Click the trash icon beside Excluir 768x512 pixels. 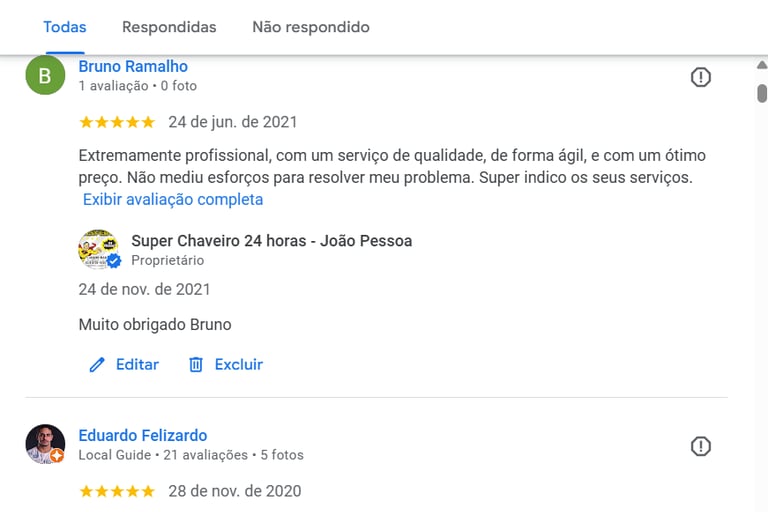coord(196,365)
